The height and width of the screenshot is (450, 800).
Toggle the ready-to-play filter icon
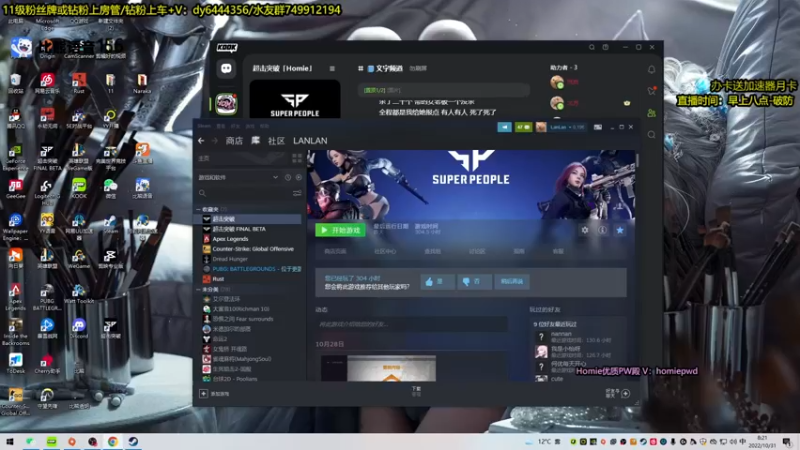click(x=298, y=178)
